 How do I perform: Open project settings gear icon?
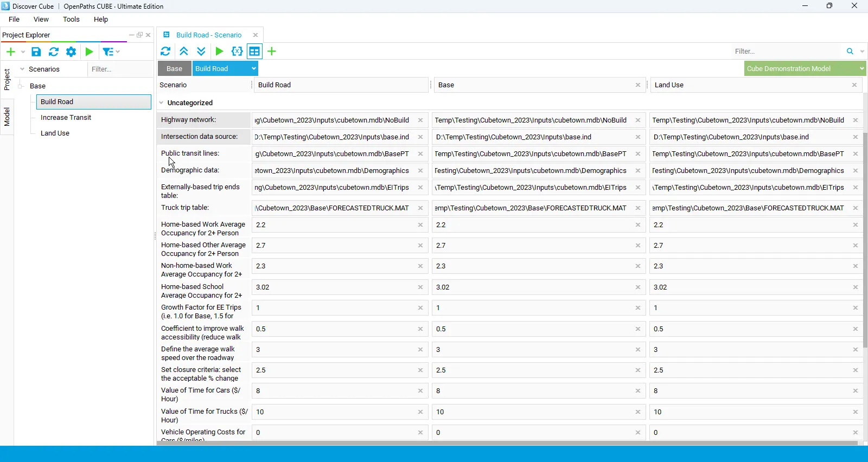point(71,52)
